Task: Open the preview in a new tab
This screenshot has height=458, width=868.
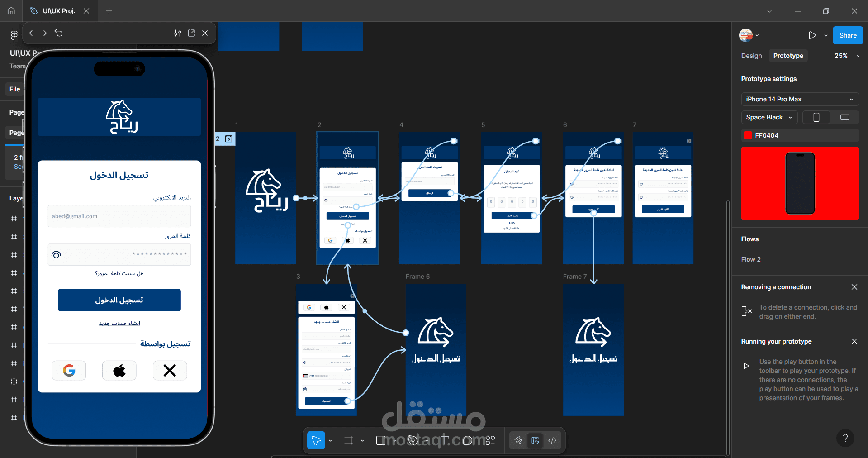Action: tap(191, 33)
